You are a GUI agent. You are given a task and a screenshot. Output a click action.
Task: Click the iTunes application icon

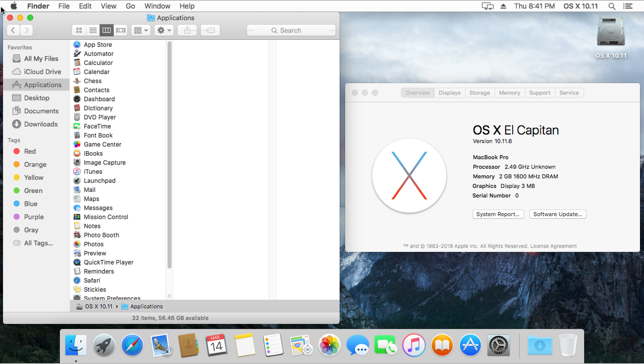[x=77, y=172]
